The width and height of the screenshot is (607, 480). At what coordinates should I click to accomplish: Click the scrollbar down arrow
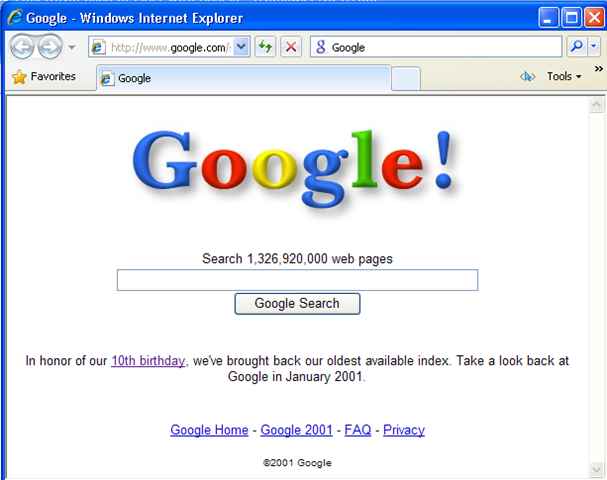click(x=597, y=470)
